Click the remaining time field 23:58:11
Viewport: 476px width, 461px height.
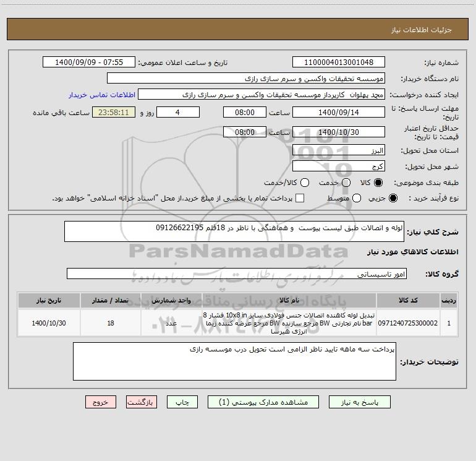pyautogui.click(x=114, y=112)
